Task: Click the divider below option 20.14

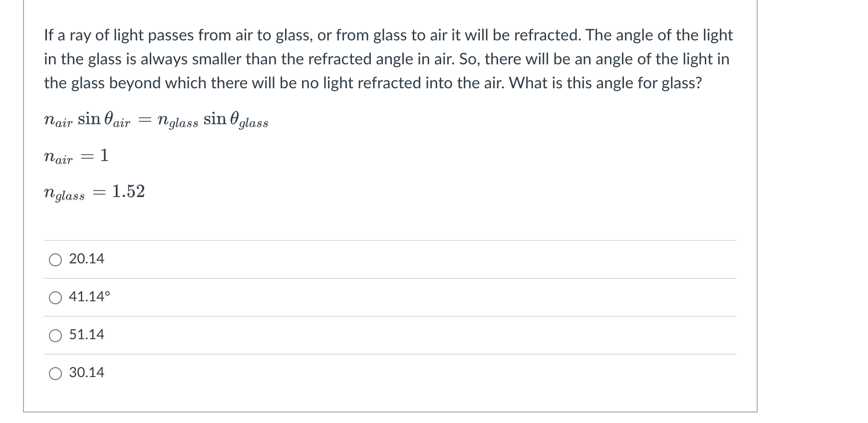Action: pyautogui.click(x=389, y=278)
